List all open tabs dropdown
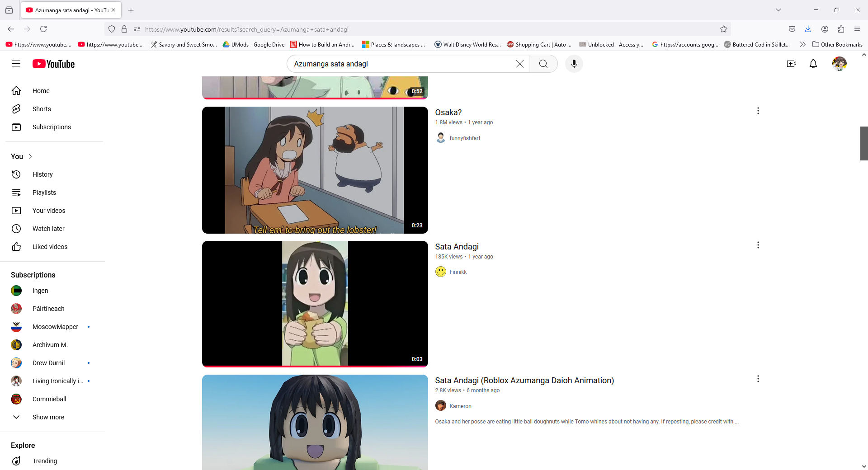The height and width of the screenshot is (470, 868). click(778, 10)
